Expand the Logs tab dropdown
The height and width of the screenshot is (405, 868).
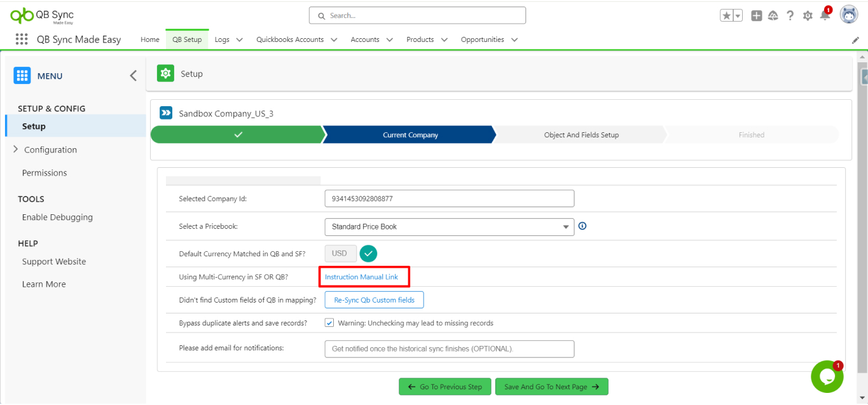pos(240,39)
